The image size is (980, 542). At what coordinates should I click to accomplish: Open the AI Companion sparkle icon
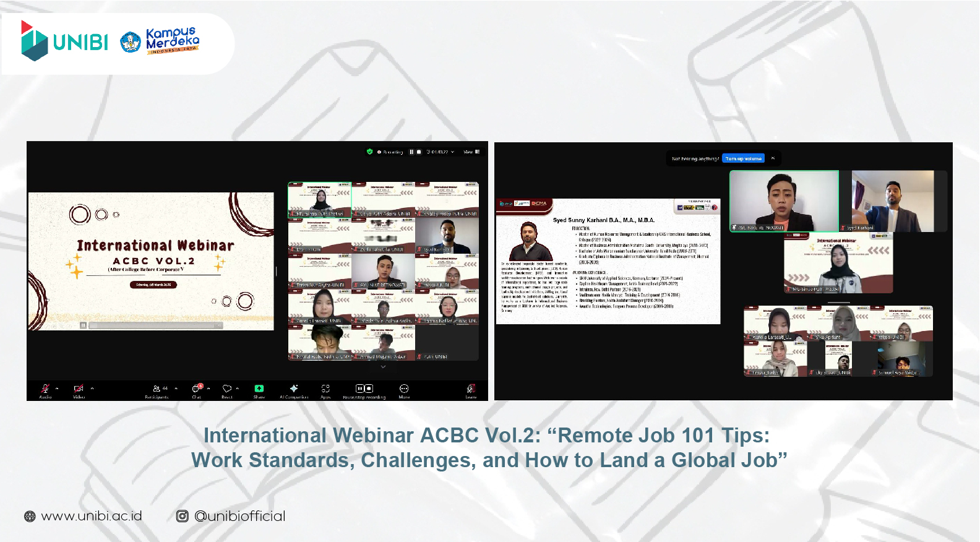(294, 389)
